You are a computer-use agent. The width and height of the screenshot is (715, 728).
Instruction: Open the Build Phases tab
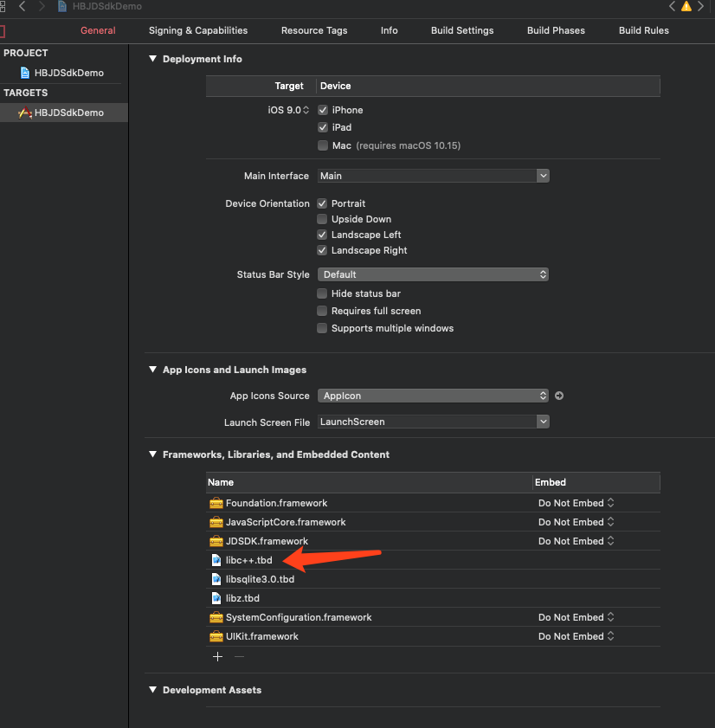pos(557,30)
